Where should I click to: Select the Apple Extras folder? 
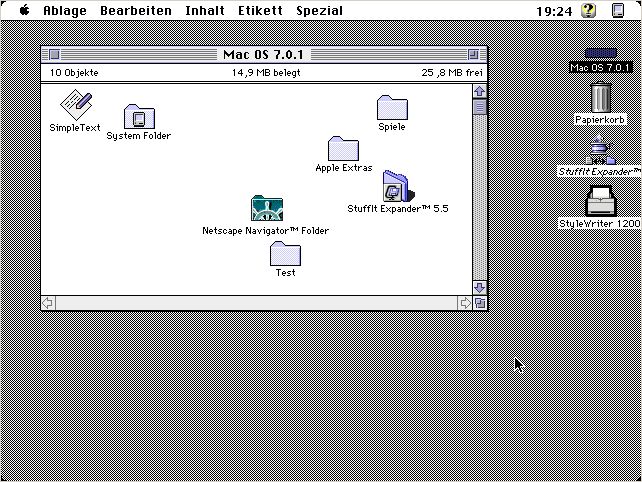(343, 149)
